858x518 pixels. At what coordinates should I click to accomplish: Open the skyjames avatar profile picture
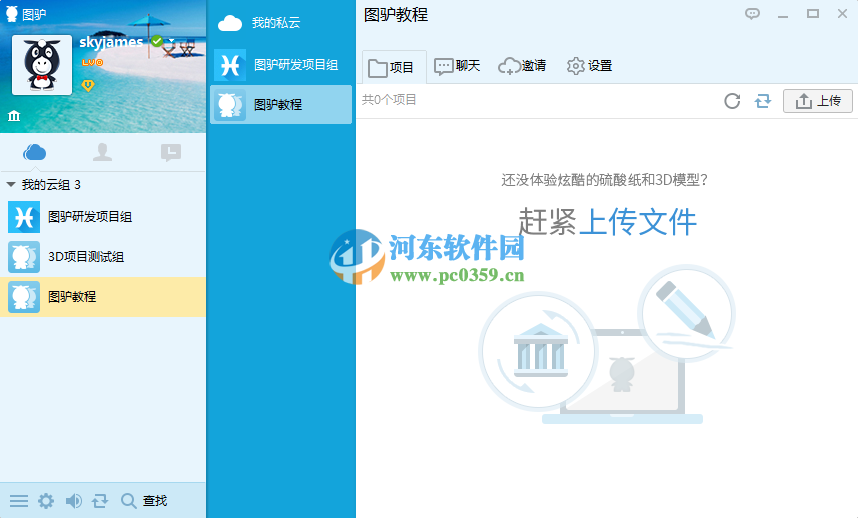pos(42,65)
